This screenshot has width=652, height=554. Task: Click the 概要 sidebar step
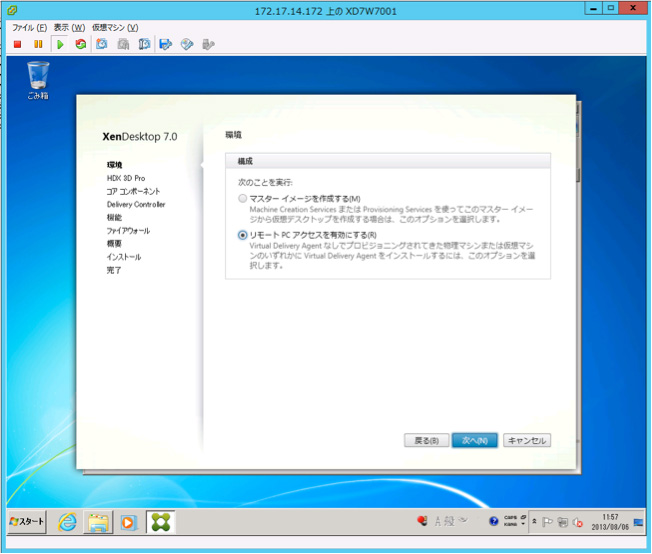[x=114, y=243]
